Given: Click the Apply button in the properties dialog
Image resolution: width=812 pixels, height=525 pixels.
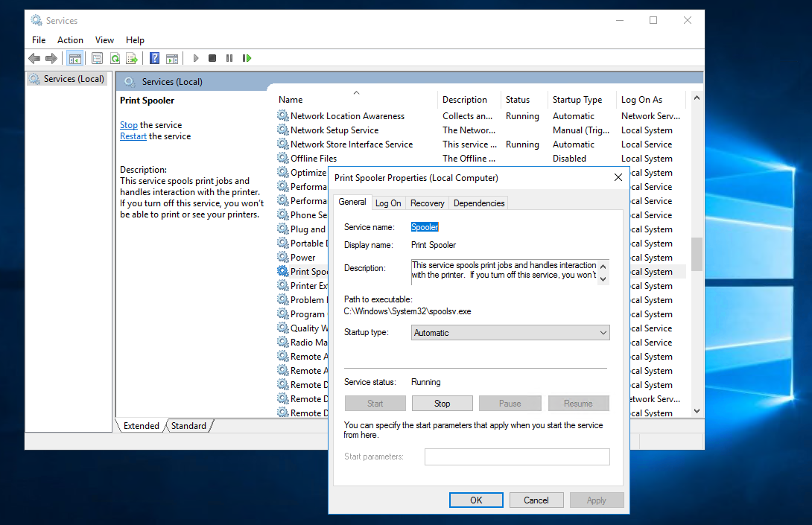Looking at the screenshot, I should point(597,500).
